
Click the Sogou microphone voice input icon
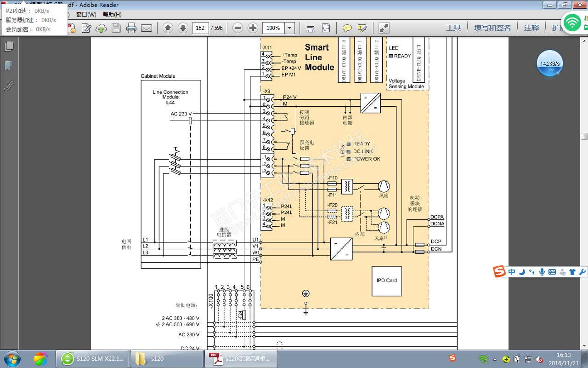pos(542,272)
